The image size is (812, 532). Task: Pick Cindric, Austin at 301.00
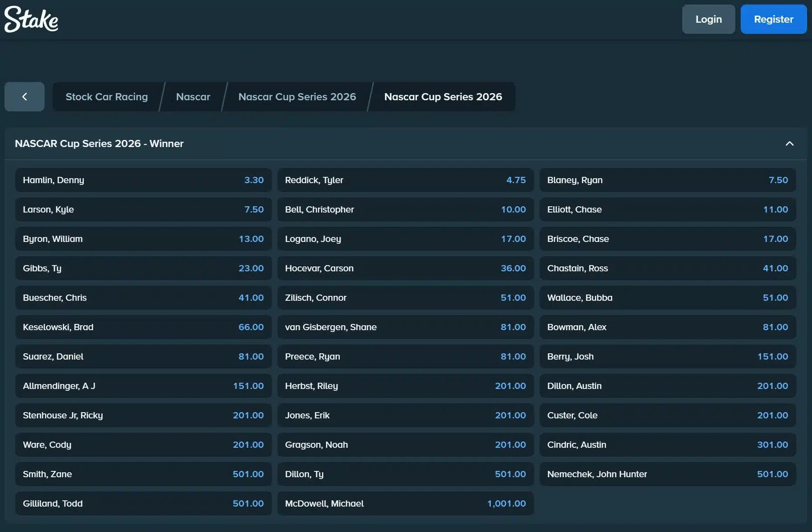click(x=668, y=445)
